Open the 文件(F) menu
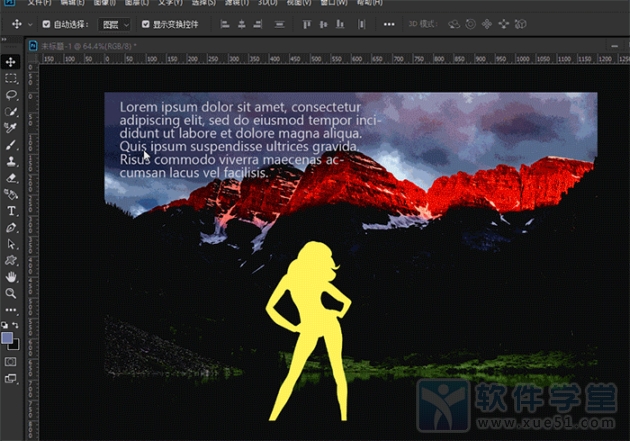Viewport: 630px width, 441px height. tap(39, 2)
